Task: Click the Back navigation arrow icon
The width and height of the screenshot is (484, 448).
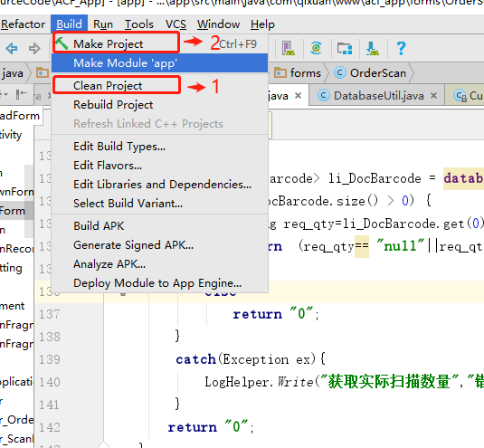Action: coord(12,48)
